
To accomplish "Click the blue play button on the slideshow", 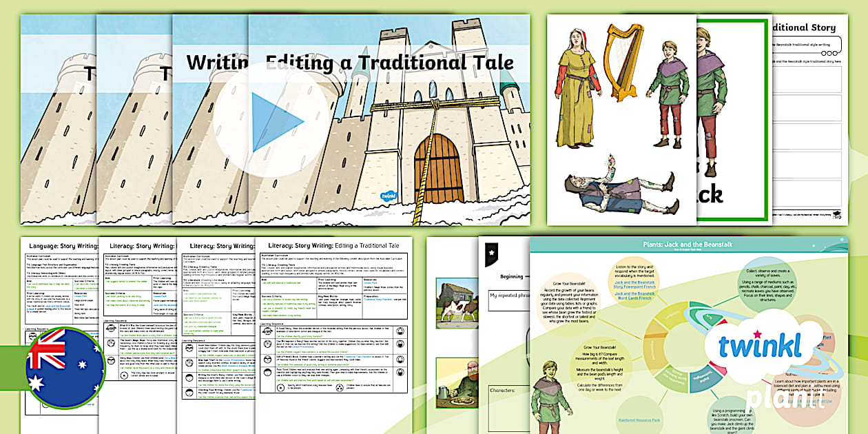I will pos(277,122).
